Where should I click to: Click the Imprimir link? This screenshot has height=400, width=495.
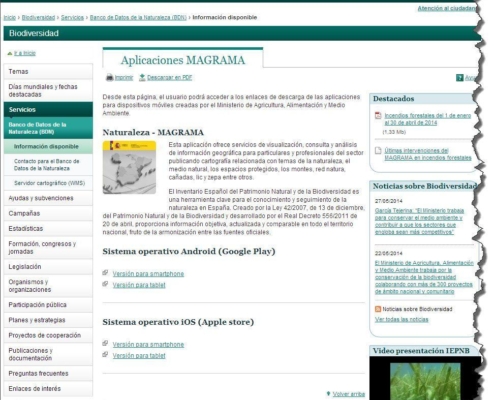pyautogui.click(x=124, y=78)
